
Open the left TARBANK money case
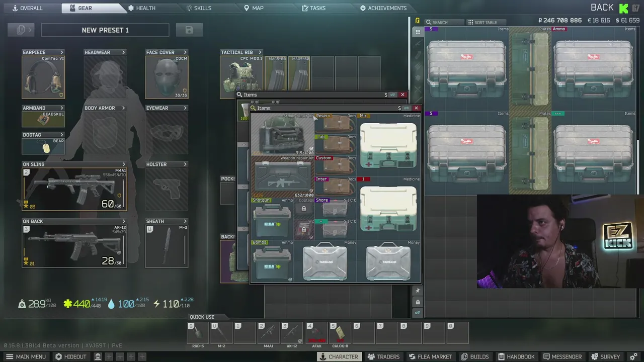coord(325,261)
